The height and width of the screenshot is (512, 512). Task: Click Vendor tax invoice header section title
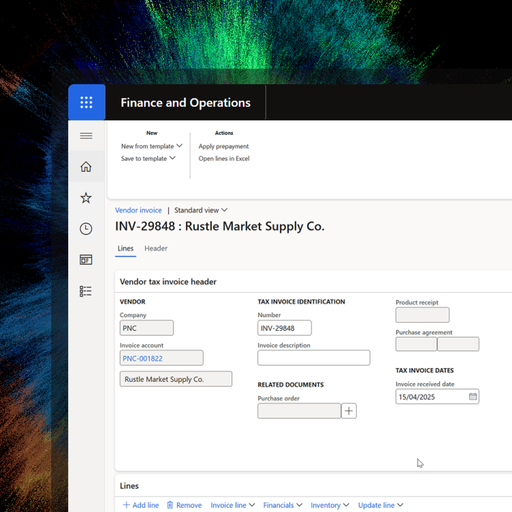[x=168, y=282]
